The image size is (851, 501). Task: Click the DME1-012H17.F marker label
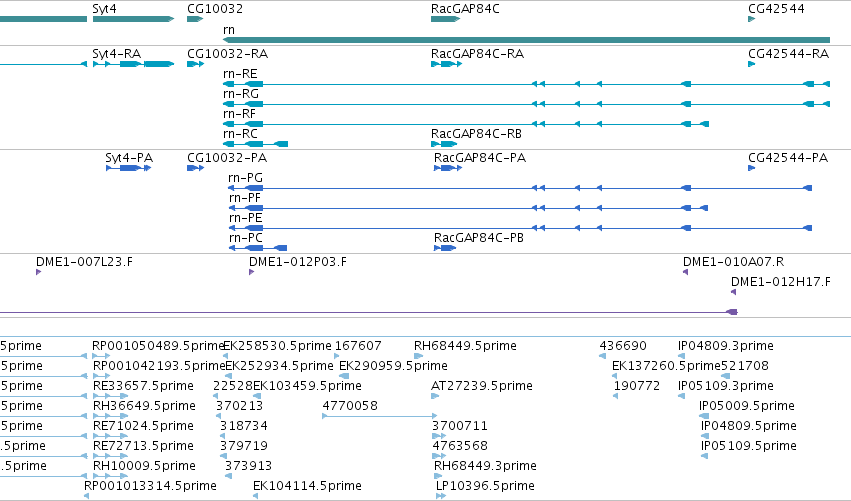(x=780, y=282)
